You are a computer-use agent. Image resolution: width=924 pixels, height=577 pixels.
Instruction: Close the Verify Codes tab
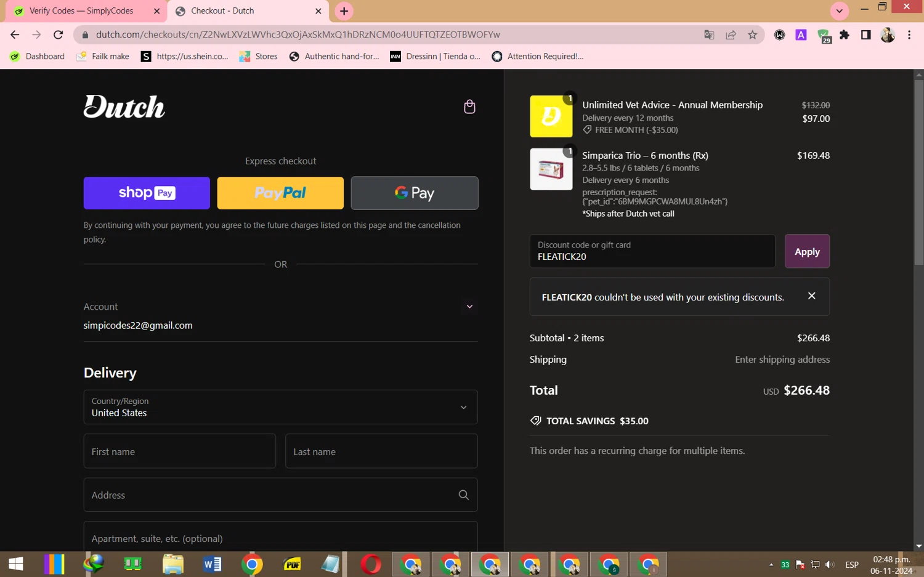pyautogui.click(x=156, y=11)
